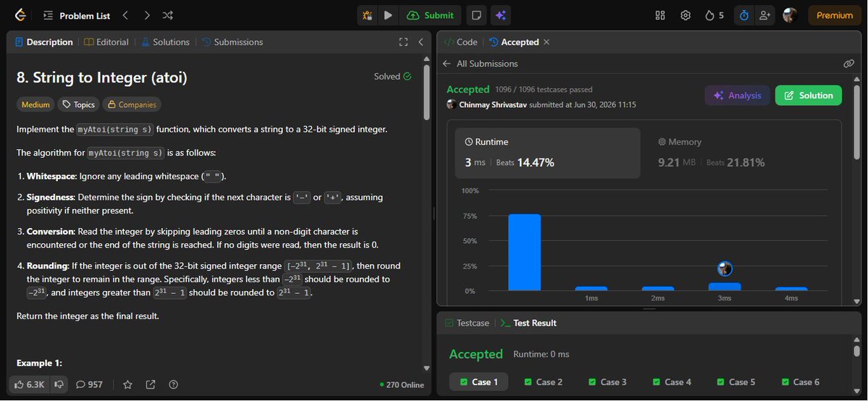The width and height of the screenshot is (868, 401).
Task: Switch to the Description tab
Action: click(x=43, y=42)
